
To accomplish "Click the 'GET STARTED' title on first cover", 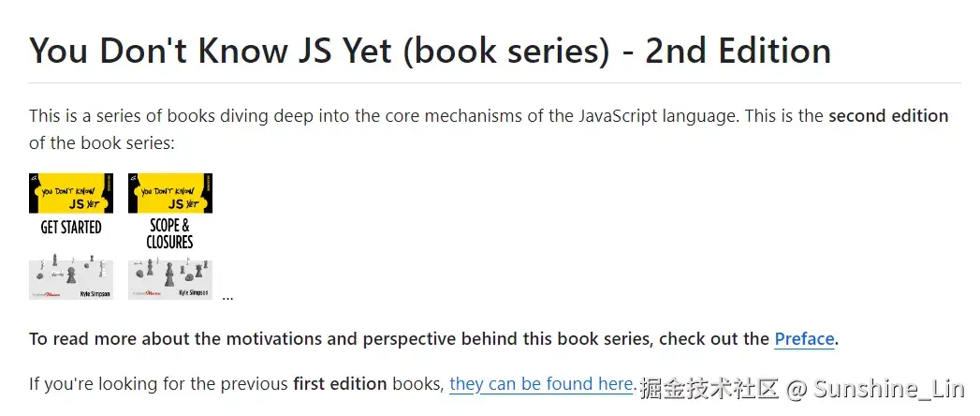I will pyautogui.click(x=71, y=228).
